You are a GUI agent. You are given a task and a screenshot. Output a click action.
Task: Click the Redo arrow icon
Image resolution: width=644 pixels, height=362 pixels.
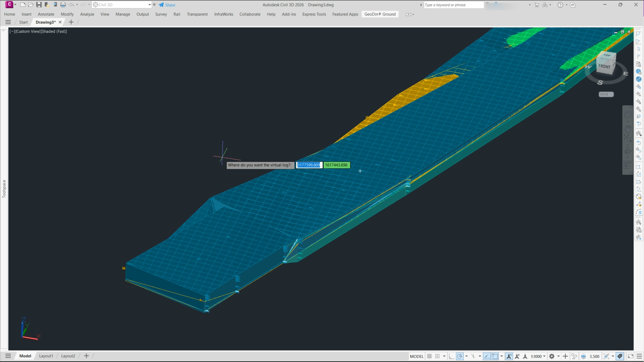pyautogui.click(x=83, y=5)
